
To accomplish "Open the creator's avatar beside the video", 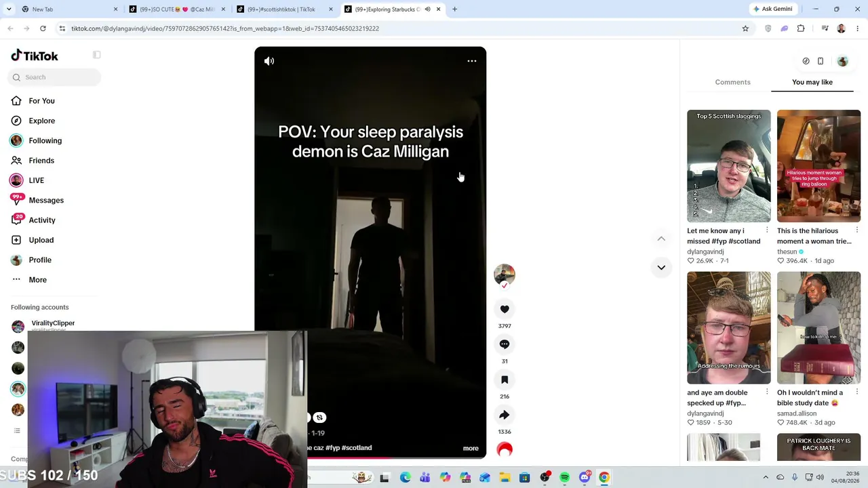I will click(x=505, y=274).
